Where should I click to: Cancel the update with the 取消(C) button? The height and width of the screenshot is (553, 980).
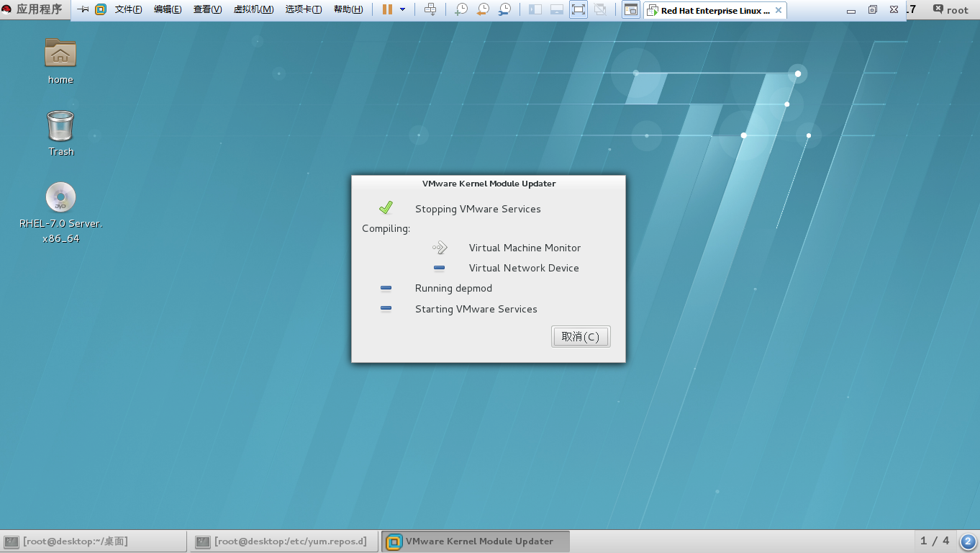[x=581, y=336]
